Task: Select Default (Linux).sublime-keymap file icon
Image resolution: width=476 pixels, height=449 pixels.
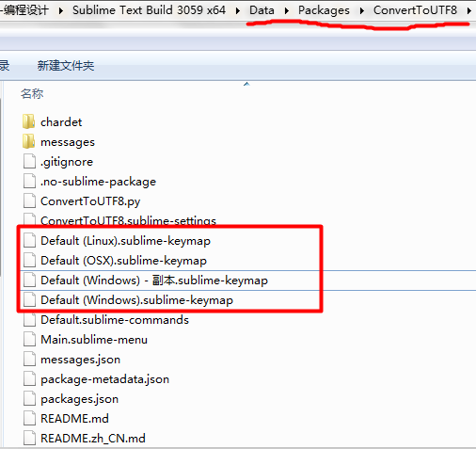Action: click(x=29, y=240)
